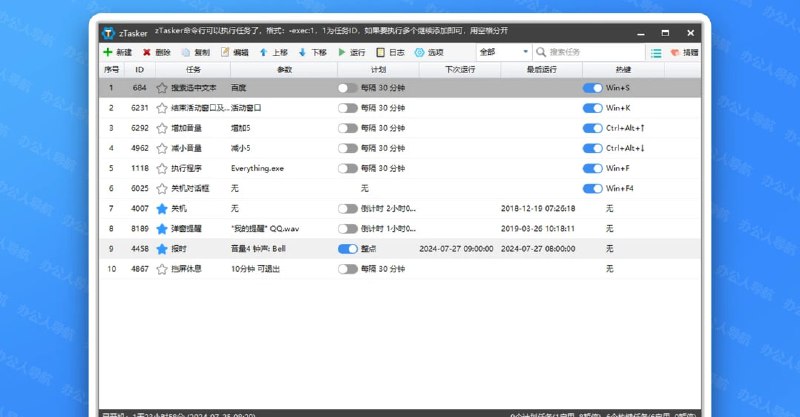The height and width of the screenshot is (417, 800).
Task: Move task down with 下移 arrow
Action: click(303, 52)
